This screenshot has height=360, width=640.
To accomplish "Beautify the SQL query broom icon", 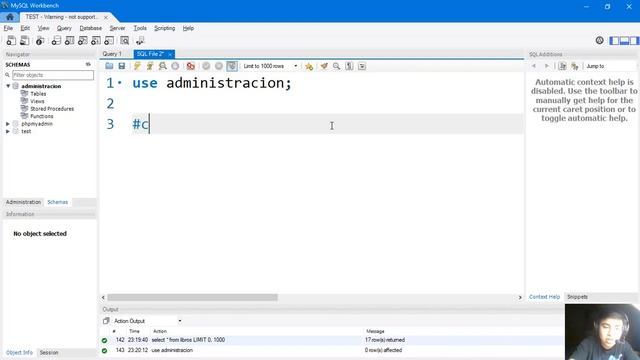I will [324, 66].
